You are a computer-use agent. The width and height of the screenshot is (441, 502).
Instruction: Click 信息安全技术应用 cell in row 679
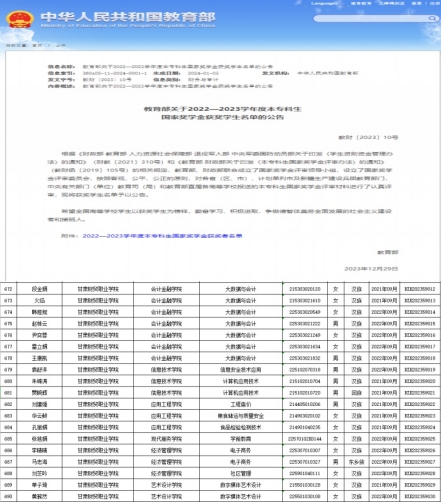pyautogui.click(x=241, y=370)
